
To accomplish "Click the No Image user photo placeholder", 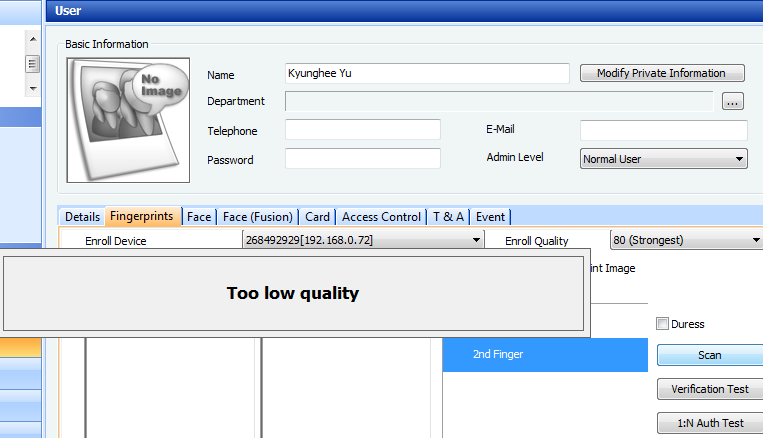I will (x=127, y=119).
